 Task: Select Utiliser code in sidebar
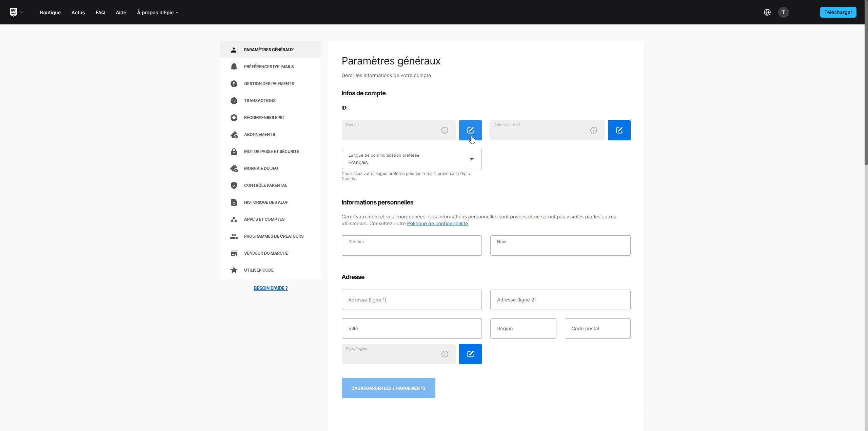pyautogui.click(x=258, y=270)
